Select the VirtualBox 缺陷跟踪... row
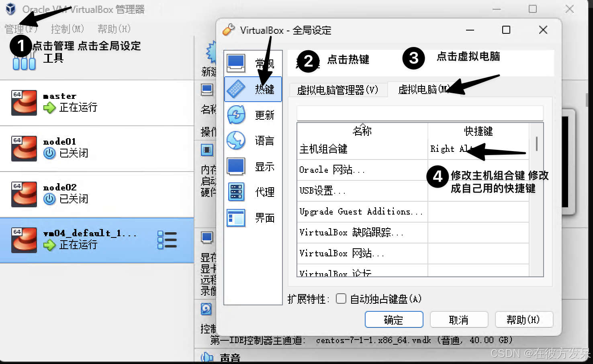The width and height of the screenshot is (593, 364). [x=413, y=233]
